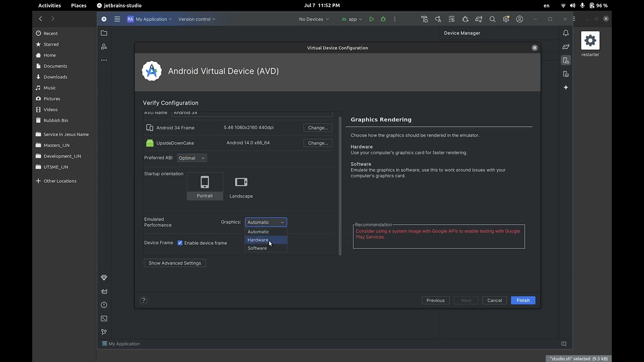Open the Terminal tool window icon
The width and height of the screenshot is (644, 362).
coord(104,318)
